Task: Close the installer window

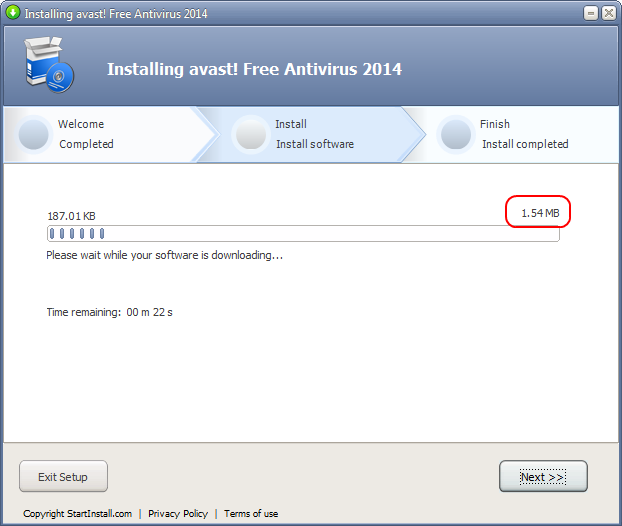Action: [609, 13]
